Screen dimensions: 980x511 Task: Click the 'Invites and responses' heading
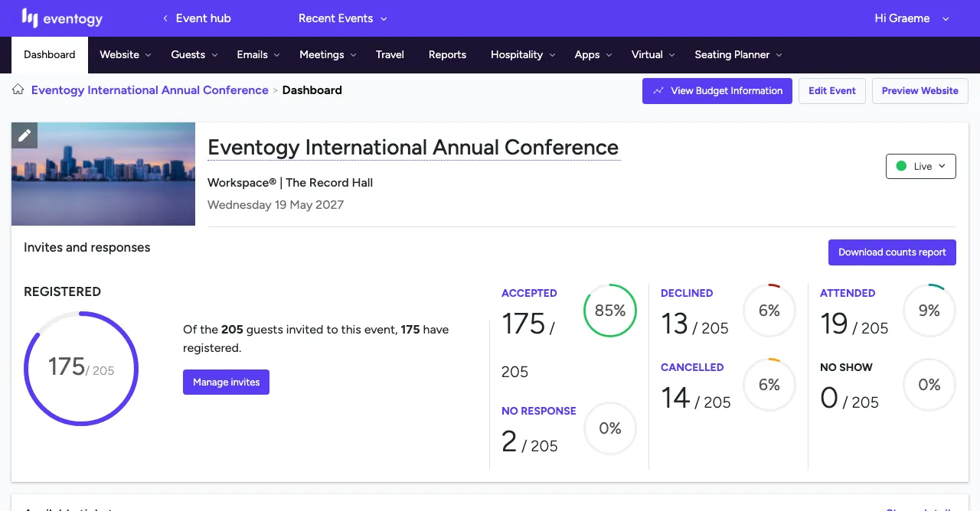click(87, 247)
